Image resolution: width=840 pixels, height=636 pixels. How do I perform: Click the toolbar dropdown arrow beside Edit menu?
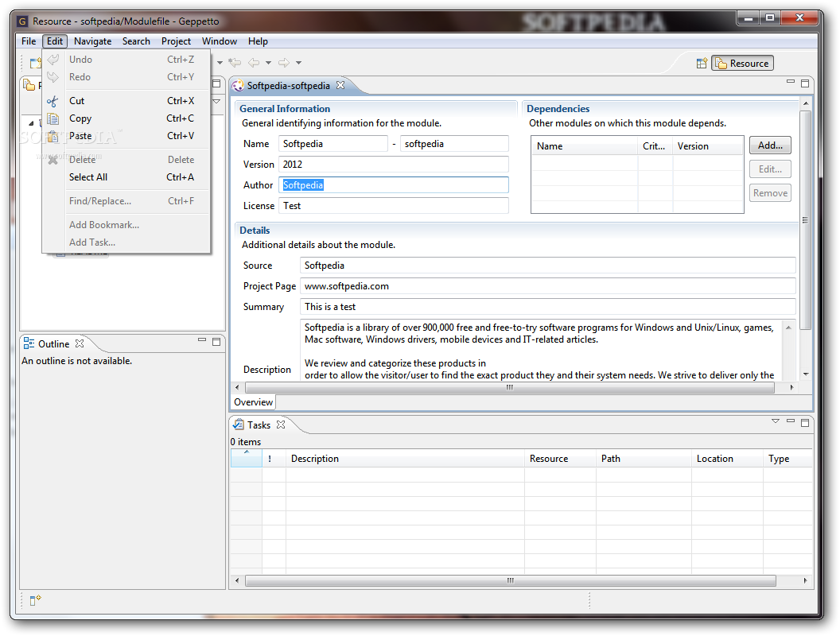point(220,63)
